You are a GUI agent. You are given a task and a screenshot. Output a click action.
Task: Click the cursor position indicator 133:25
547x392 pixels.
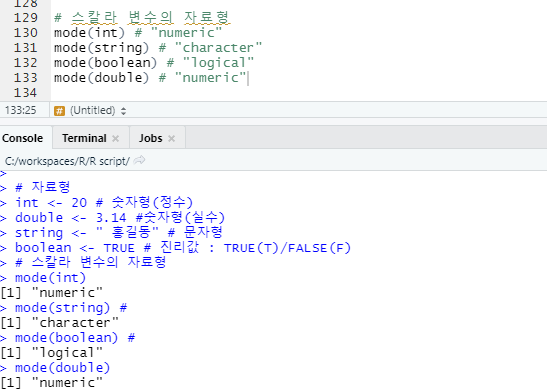21,111
